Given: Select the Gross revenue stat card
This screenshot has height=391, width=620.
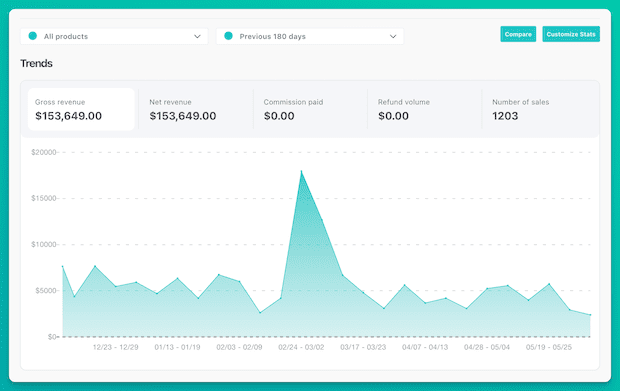Looking at the screenshot, I should coord(81,109).
